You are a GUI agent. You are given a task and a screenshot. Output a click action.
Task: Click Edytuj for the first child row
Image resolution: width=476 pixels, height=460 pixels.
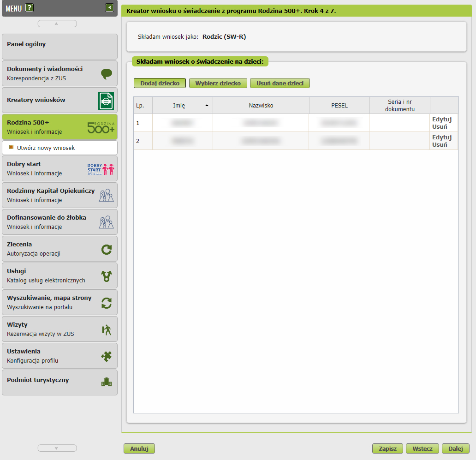(x=441, y=119)
